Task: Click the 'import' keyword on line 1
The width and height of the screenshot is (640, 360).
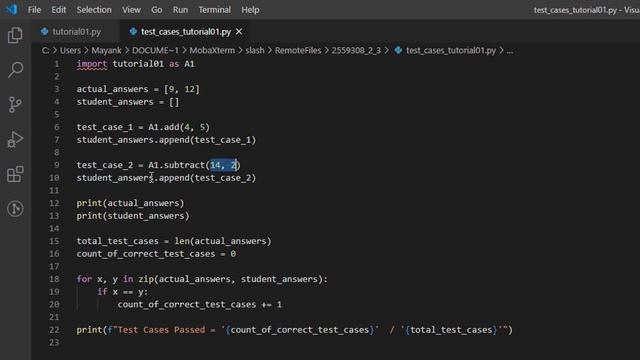Action: (x=92, y=64)
